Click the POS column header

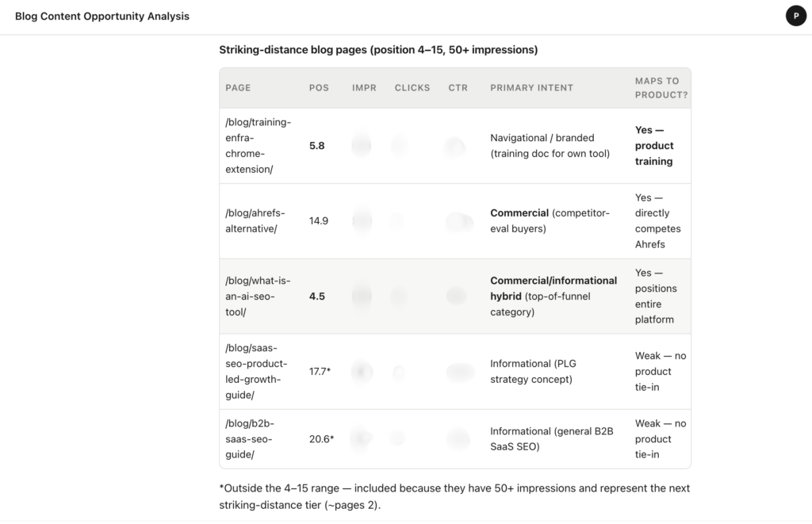319,88
